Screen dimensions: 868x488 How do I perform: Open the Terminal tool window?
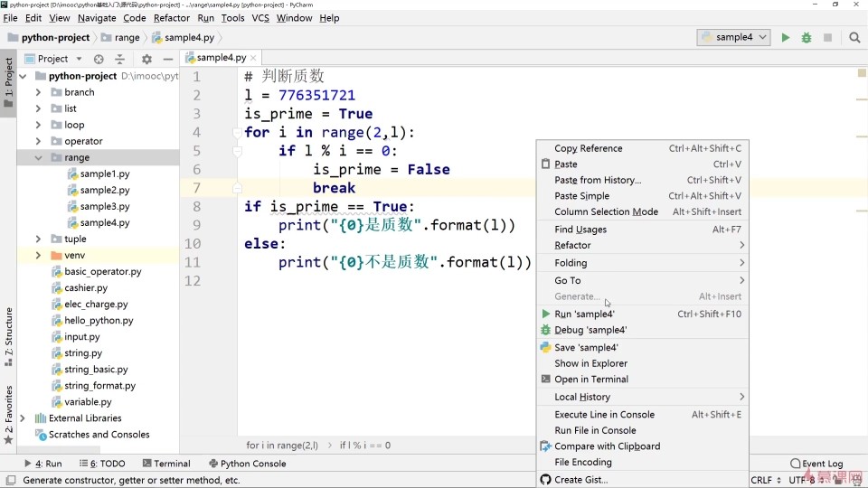click(x=166, y=464)
